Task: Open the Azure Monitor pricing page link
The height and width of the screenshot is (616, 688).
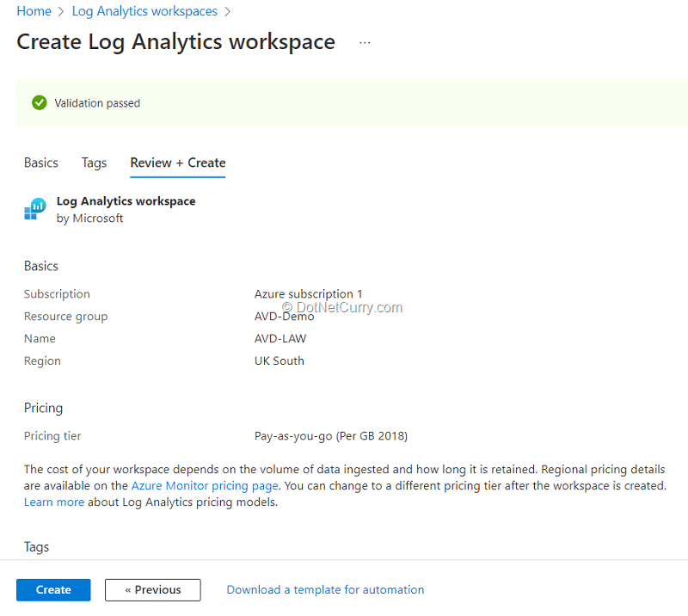Action: pos(205,485)
